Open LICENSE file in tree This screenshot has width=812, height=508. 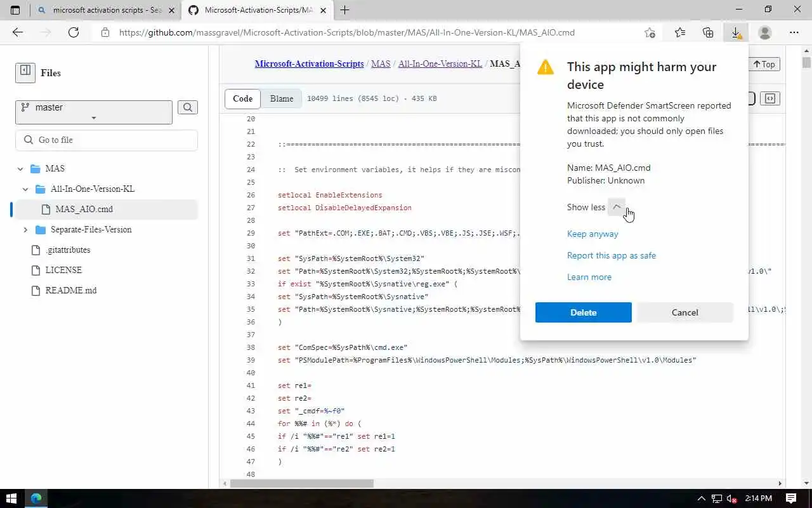(x=63, y=271)
